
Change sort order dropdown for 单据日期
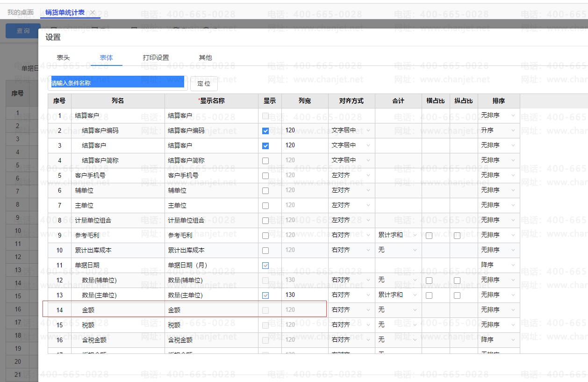[498, 265]
